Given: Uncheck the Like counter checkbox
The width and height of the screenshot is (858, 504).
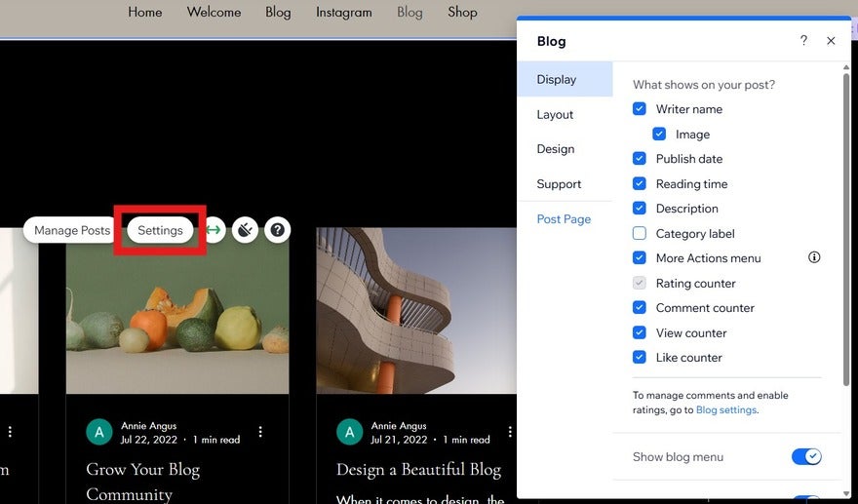Looking at the screenshot, I should [640, 358].
